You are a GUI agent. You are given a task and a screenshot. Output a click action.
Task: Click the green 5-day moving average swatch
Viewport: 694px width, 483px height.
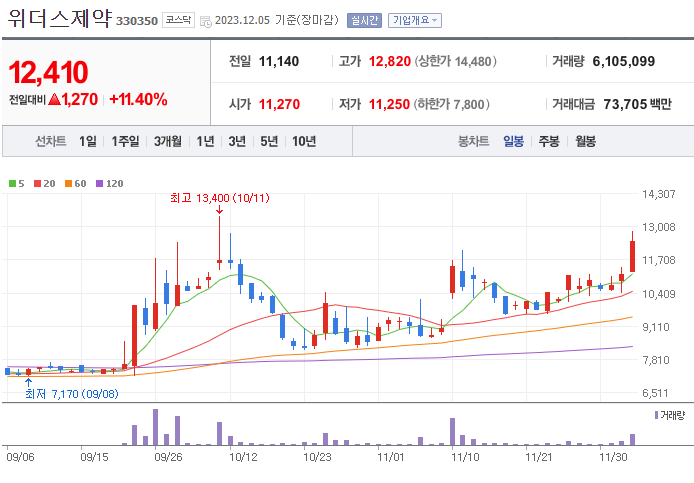[12, 183]
